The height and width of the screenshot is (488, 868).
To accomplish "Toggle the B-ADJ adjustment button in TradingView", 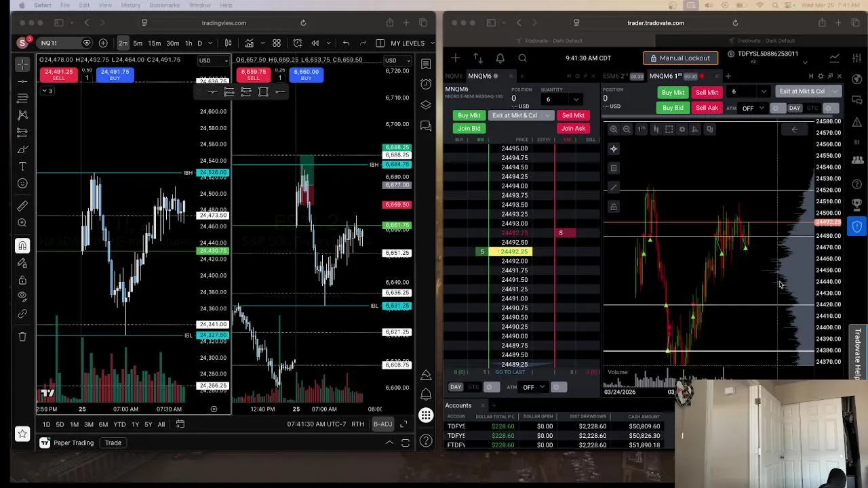I will 382,424.
